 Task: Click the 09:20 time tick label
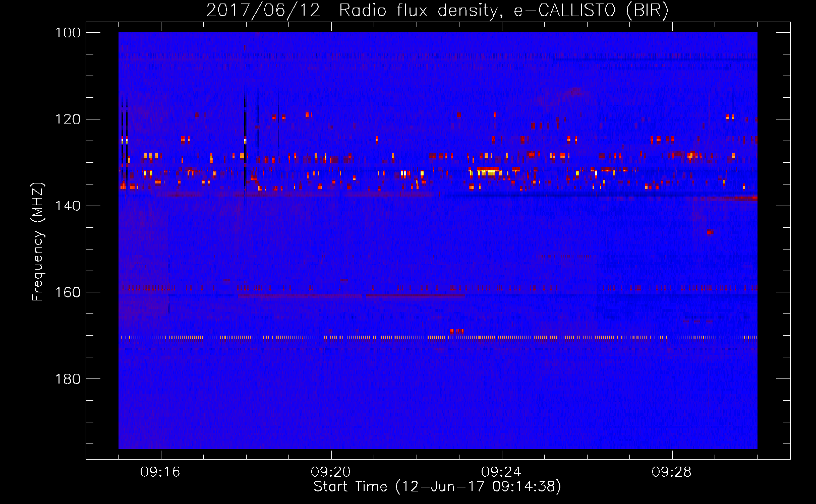coord(331,472)
